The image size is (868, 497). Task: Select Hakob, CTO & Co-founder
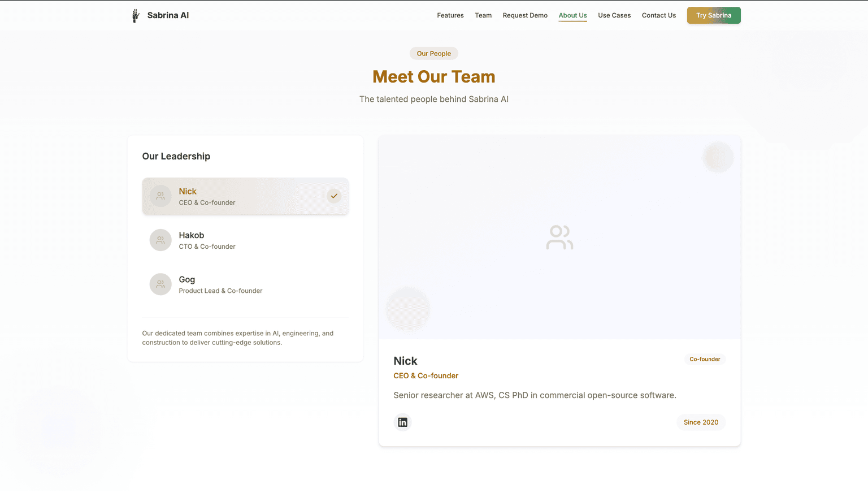click(245, 240)
